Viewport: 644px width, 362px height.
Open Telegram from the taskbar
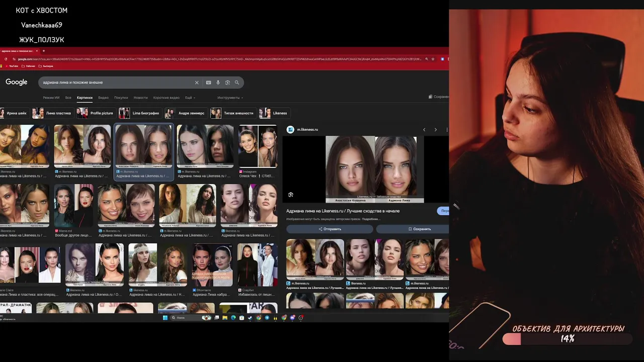[x=267, y=318]
